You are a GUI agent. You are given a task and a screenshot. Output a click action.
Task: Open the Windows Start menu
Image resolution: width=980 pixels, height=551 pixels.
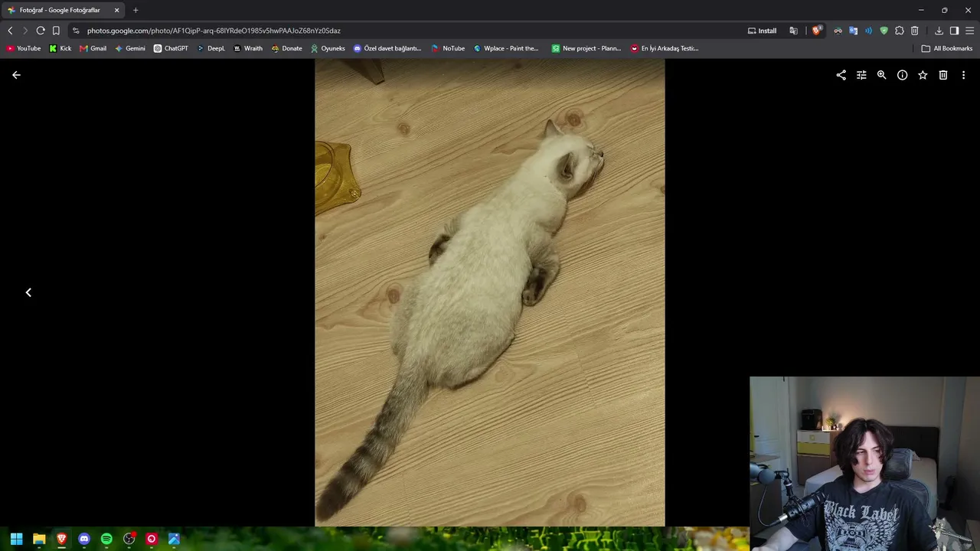pyautogui.click(x=16, y=539)
